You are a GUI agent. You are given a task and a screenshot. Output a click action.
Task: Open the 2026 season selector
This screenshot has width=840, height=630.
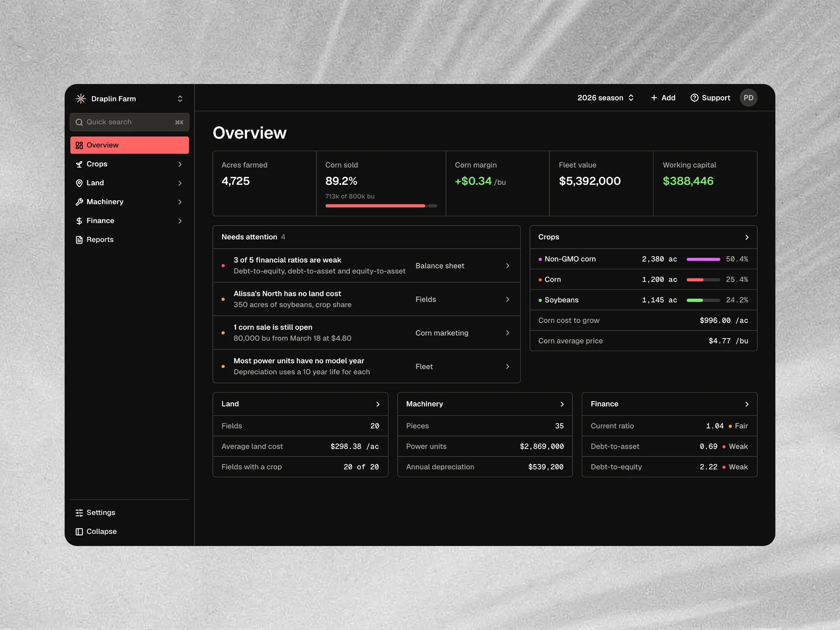pos(605,98)
